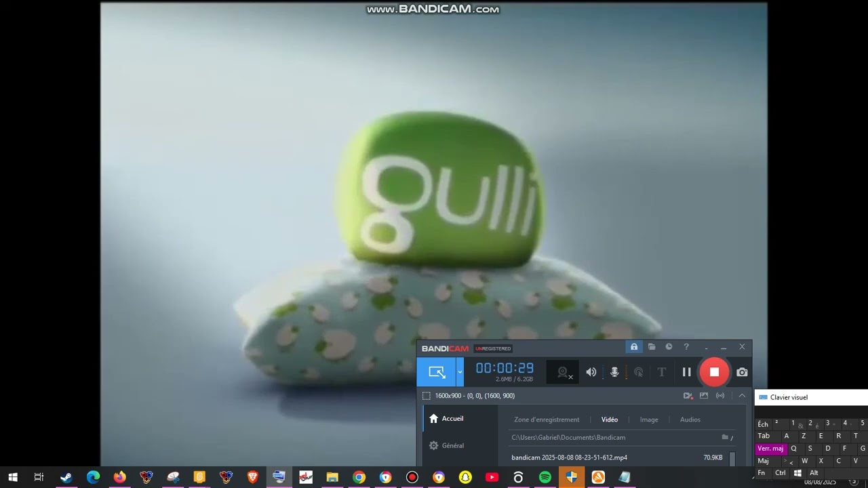Toggle Verr. maj key on Clavier visuel
Screen dimensions: 868x488
(x=770, y=449)
